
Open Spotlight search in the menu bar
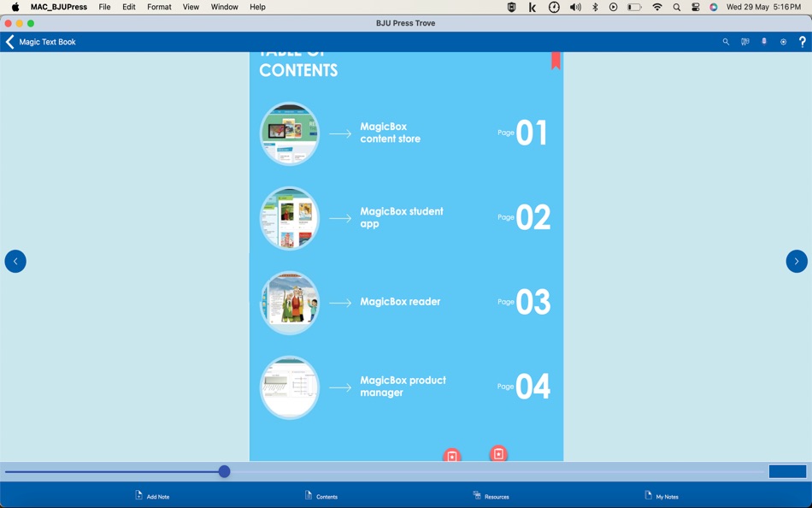click(676, 7)
